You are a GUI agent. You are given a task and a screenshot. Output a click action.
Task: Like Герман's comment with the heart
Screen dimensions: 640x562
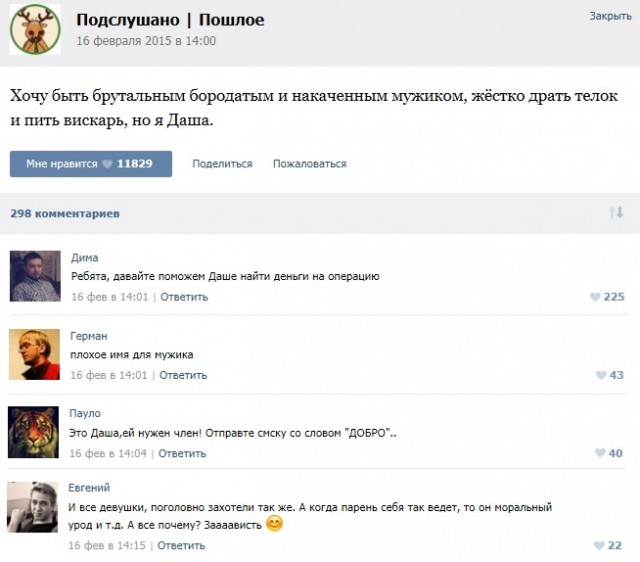coord(601,375)
